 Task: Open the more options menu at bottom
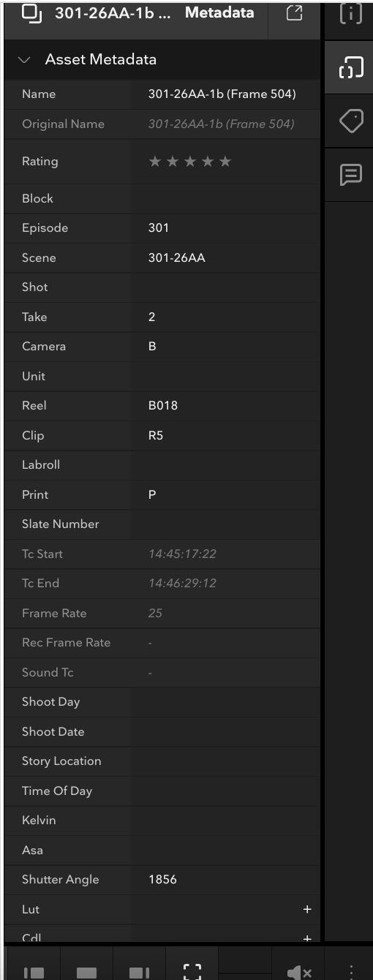353,972
